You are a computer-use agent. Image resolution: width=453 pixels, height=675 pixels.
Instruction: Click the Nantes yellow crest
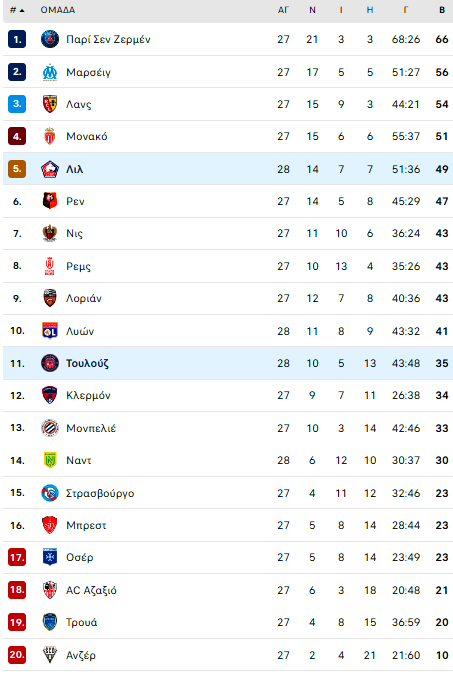click(50, 460)
